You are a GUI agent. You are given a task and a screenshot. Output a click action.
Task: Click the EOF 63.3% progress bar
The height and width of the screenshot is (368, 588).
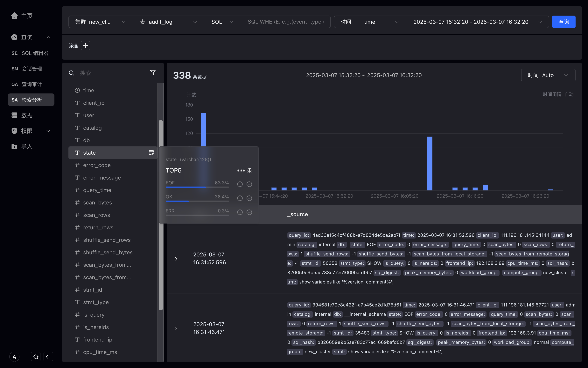(x=197, y=187)
